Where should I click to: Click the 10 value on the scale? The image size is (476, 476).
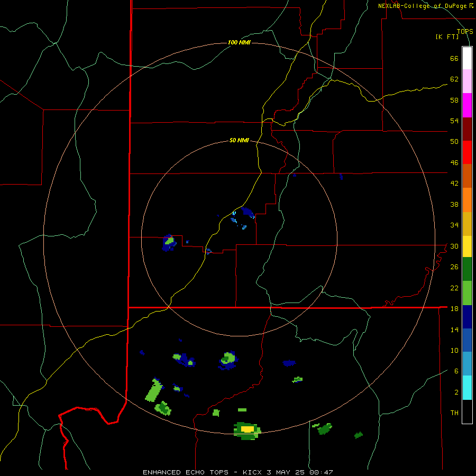pyautogui.click(x=454, y=350)
